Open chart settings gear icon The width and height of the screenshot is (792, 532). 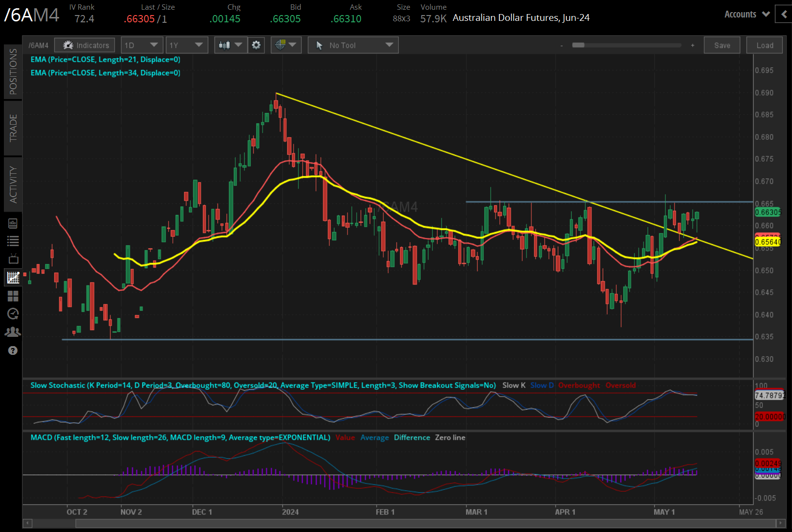(256, 45)
